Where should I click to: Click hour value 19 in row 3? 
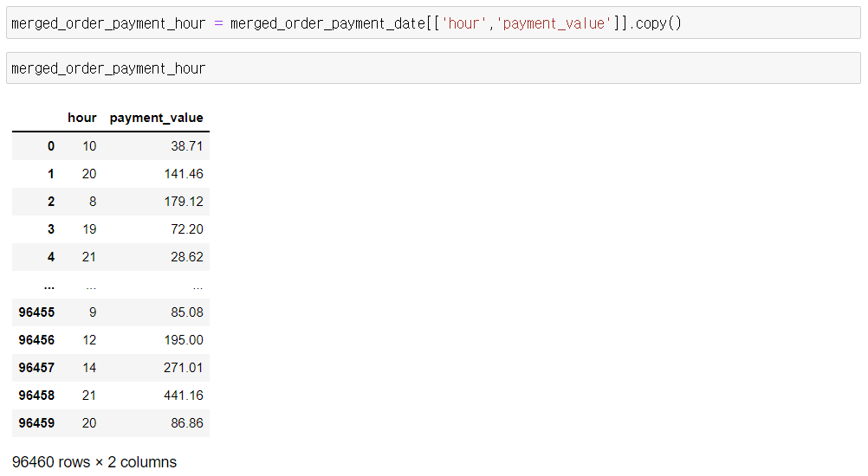point(89,228)
